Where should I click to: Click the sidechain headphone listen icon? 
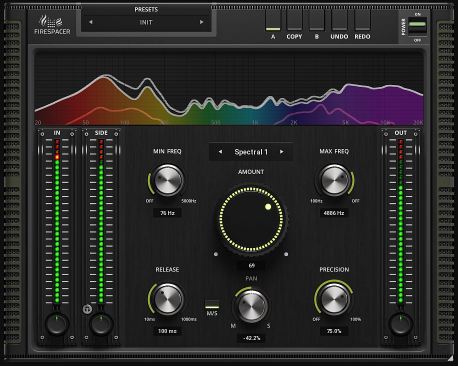tap(87, 309)
